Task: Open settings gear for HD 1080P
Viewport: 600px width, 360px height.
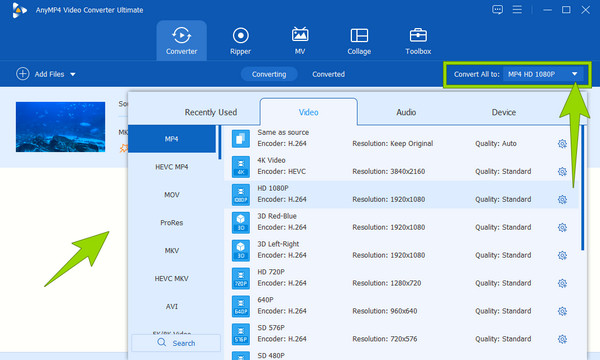Action: coord(562,199)
